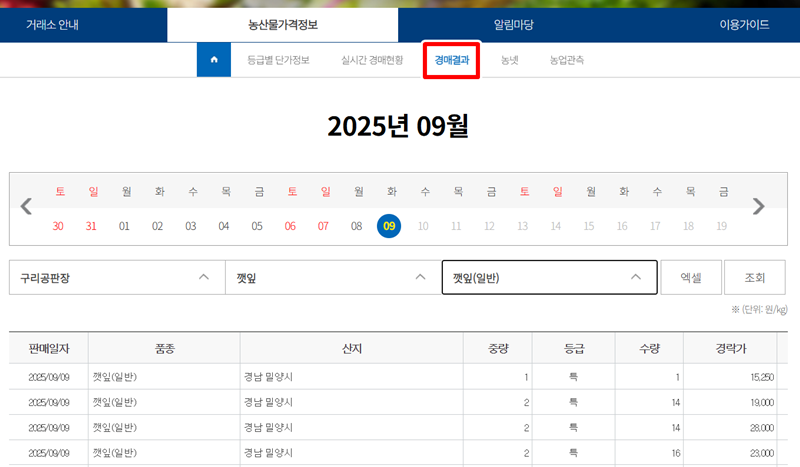Open the 깻잎(일반) variety dropdown
The height and width of the screenshot is (467, 800).
pyautogui.click(x=549, y=278)
